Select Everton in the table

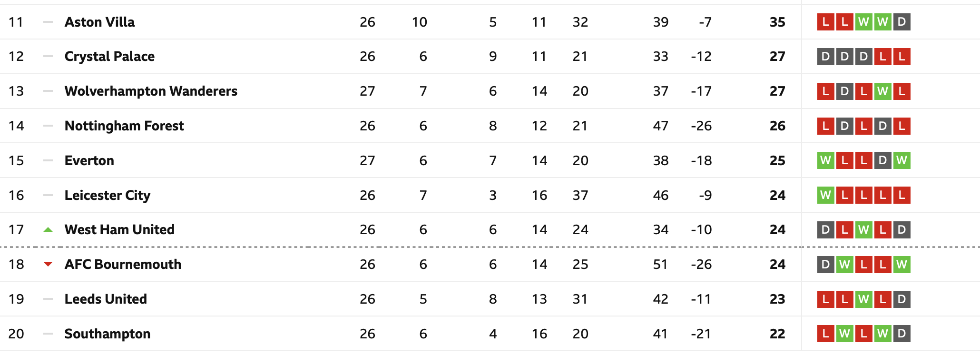[x=89, y=160]
